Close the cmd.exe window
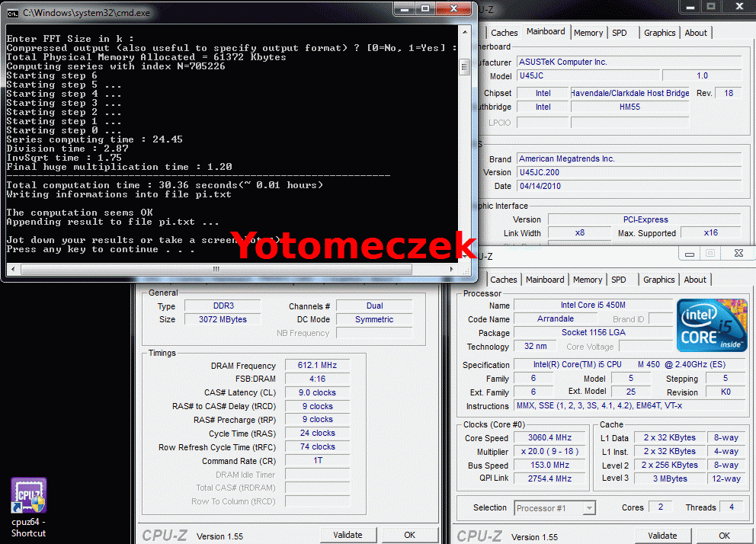The width and height of the screenshot is (756, 544). [x=453, y=8]
